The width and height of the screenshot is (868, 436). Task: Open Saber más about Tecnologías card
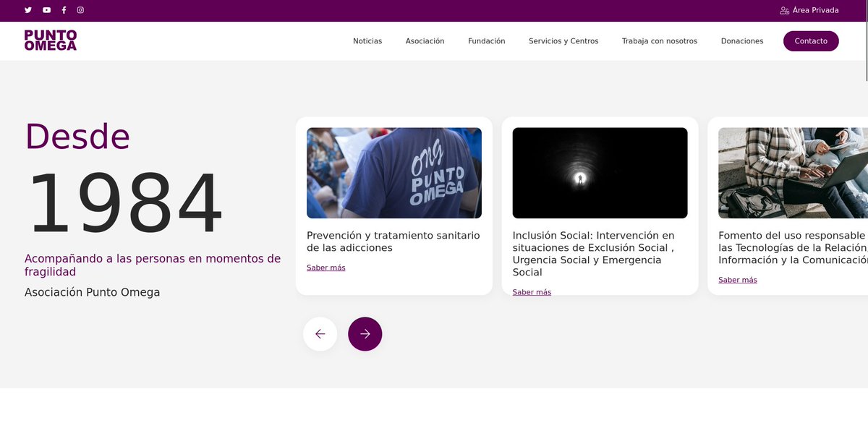tap(737, 279)
